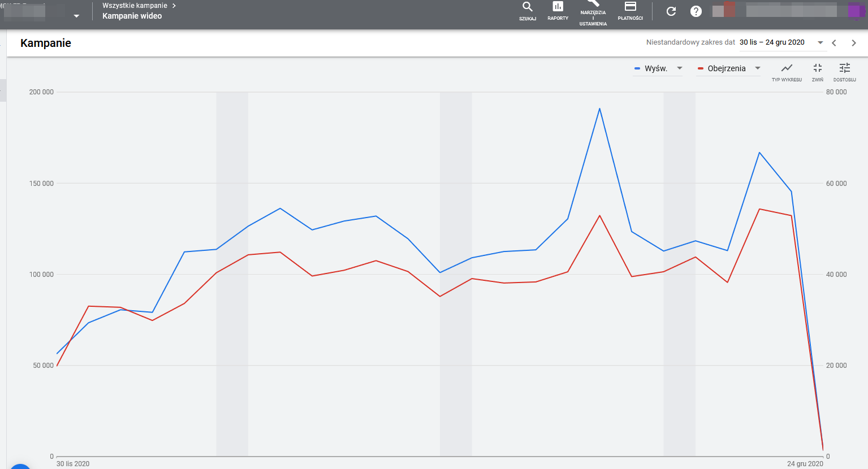Image resolution: width=868 pixels, height=469 pixels.
Task: Open the Płatności billing card icon
Action: tap(630, 8)
